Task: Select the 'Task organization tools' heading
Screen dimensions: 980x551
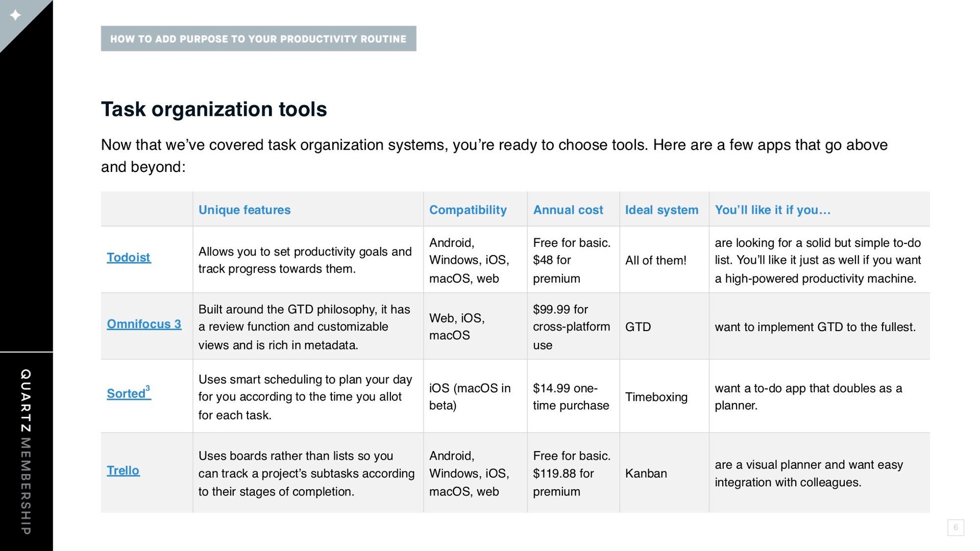Action: tap(214, 109)
